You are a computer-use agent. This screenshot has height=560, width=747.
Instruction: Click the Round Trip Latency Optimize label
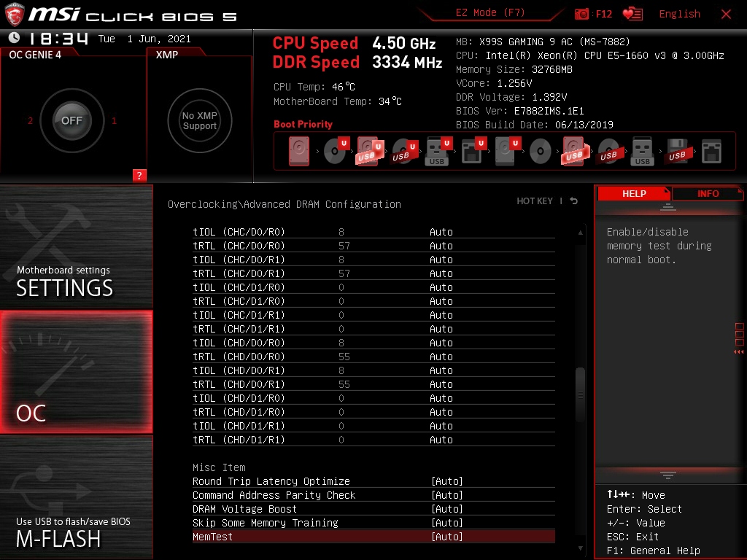click(271, 481)
